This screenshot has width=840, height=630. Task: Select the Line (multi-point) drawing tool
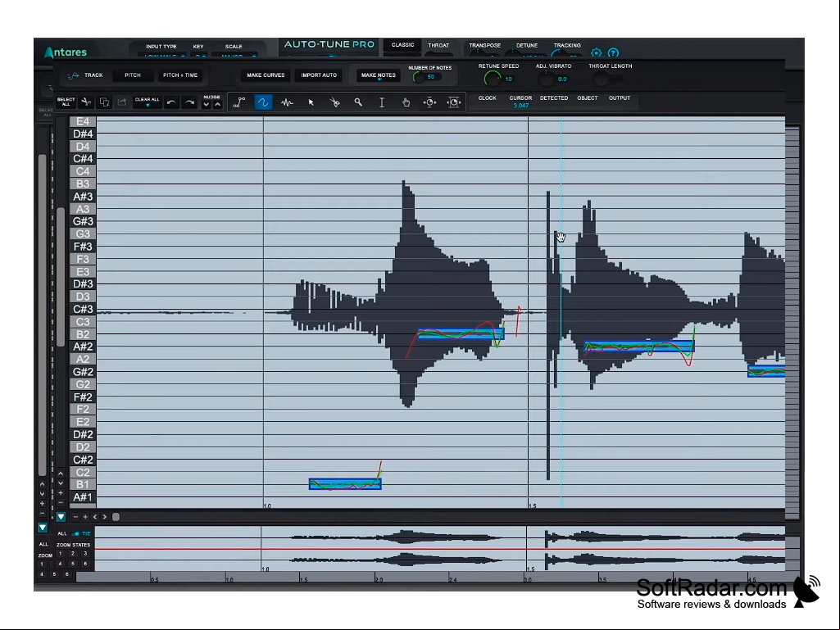pyautogui.click(x=239, y=102)
